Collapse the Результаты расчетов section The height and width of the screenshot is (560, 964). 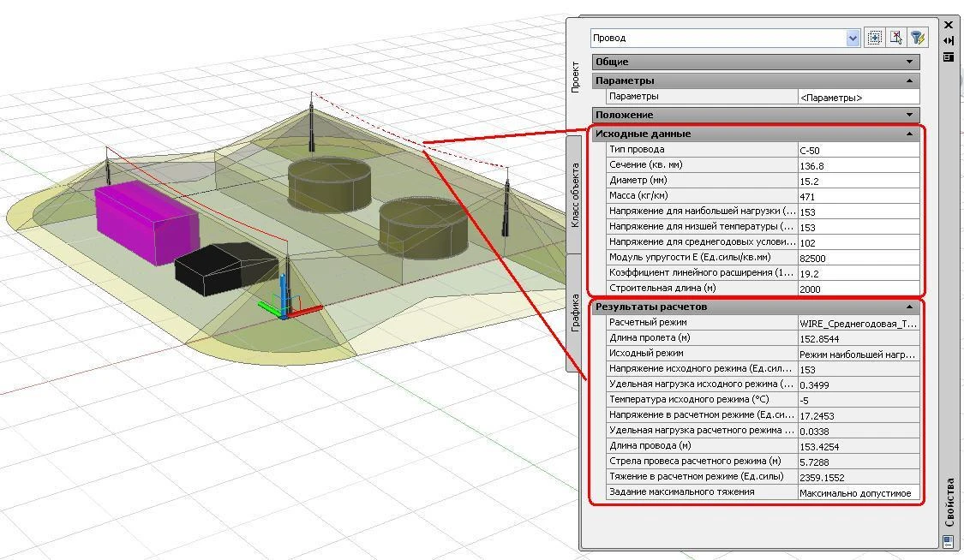909,307
